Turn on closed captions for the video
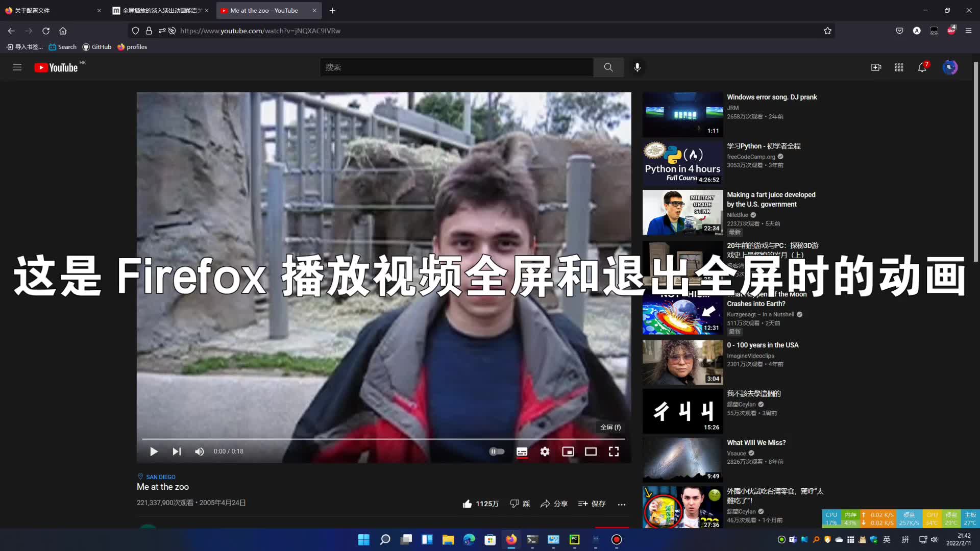The image size is (980, 551). [522, 451]
